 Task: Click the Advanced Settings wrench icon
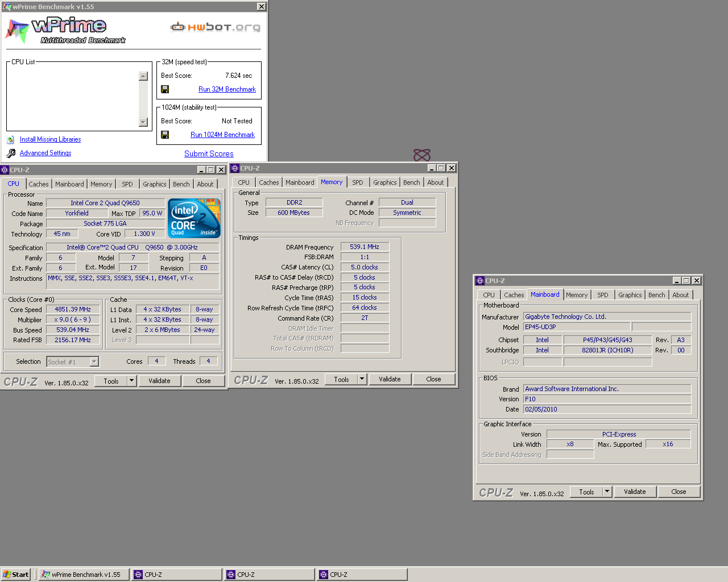11,153
